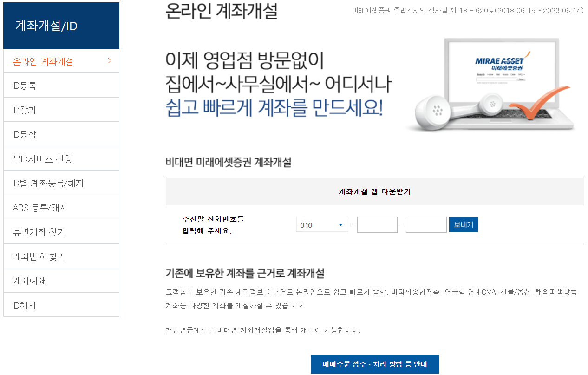This screenshot has height=375, width=588.
Task: Go to 계좌폐쇄 page
Action: pos(61,281)
